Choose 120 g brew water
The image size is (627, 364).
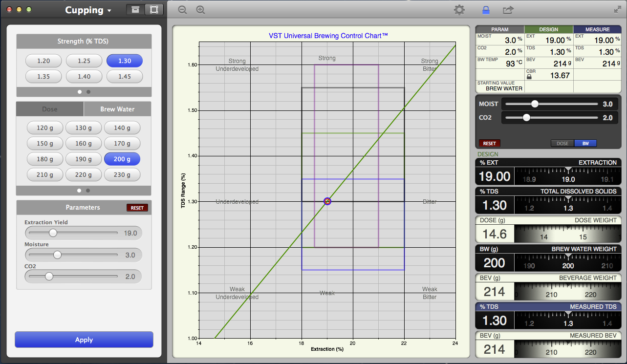pos(45,128)
